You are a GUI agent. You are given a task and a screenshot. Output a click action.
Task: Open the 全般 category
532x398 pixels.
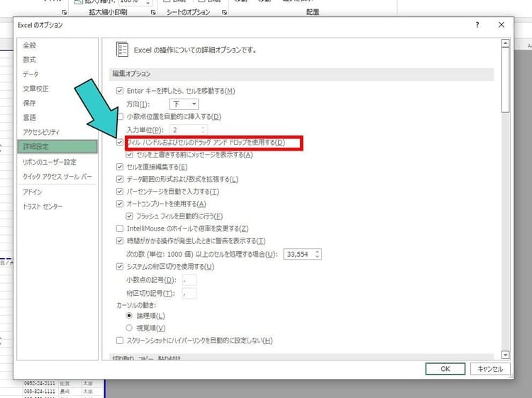(x=30, y=45)
